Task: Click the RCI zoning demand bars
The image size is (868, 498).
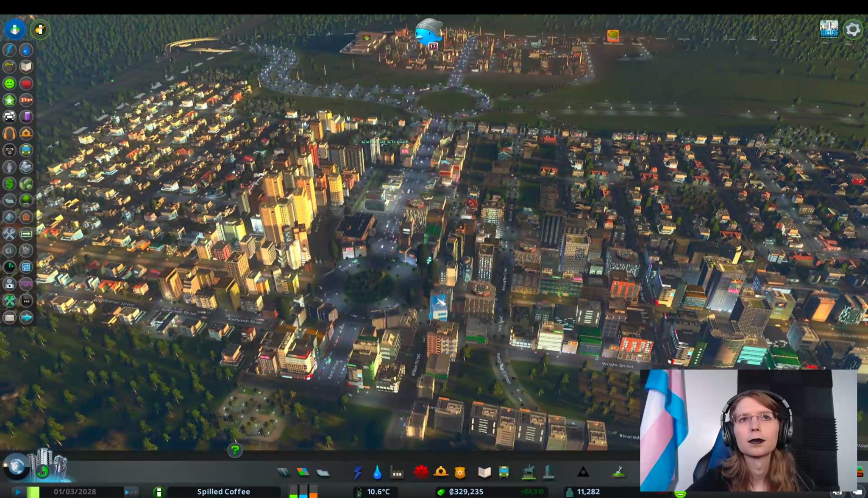Action: (x=303, y=492)
